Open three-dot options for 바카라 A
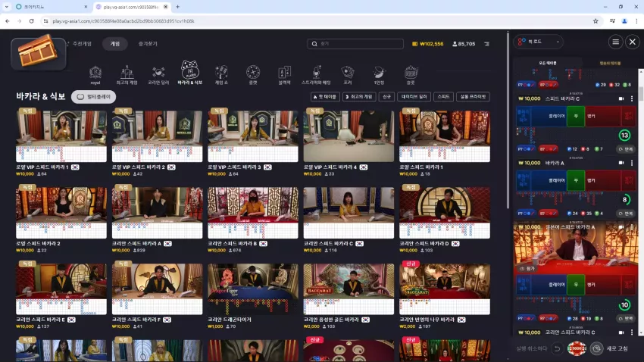 pyautogui.click(x=632, y=163)
